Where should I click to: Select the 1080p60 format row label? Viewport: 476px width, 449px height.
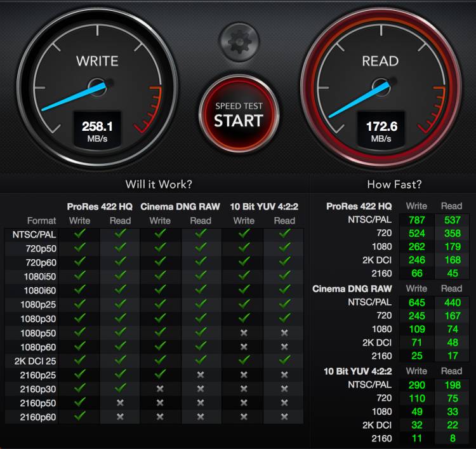click(38, 347)
